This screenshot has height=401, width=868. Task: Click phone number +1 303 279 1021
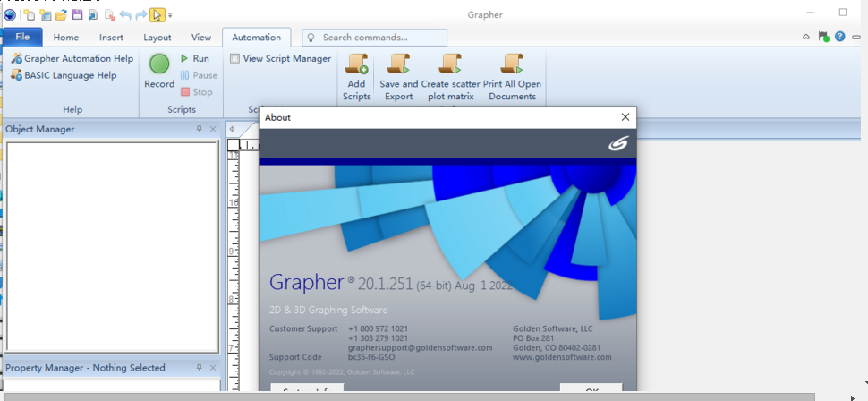point(379,337)
